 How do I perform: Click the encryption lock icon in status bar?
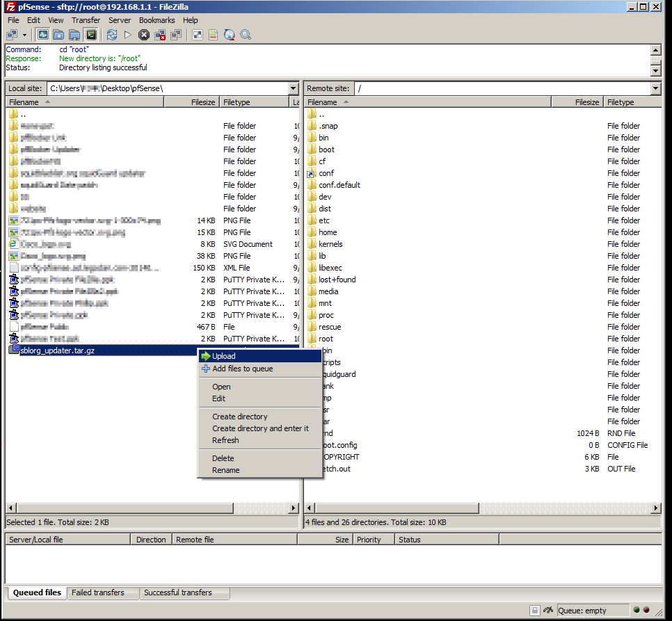[534, 611]
